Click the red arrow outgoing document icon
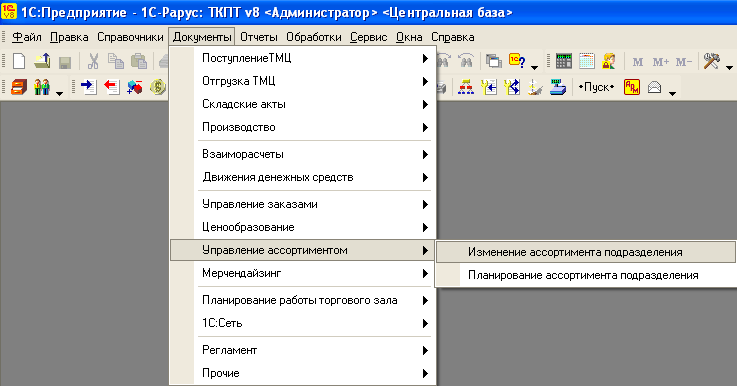The height and width of the screenshot is (386, 737). (x=112, y=87)
